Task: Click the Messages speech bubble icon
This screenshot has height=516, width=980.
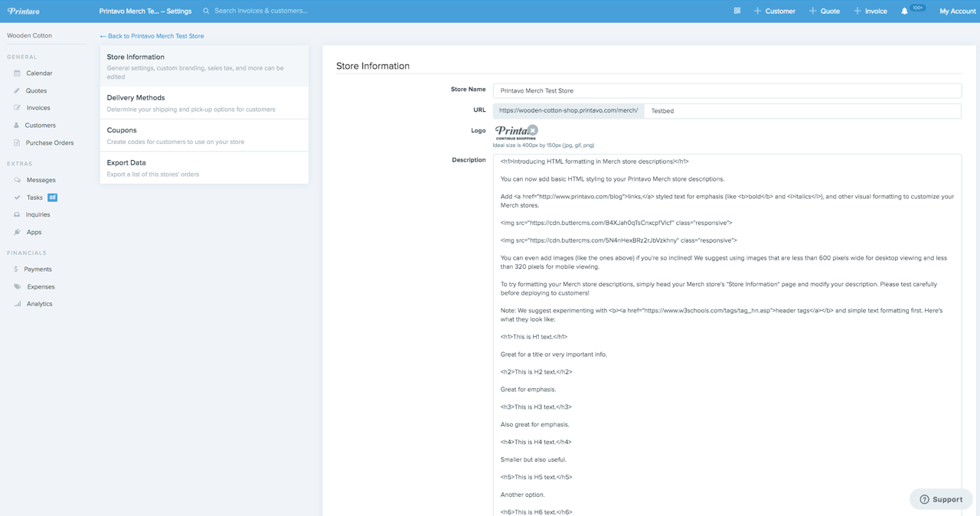Action: pyautogui.click(x=17, y=180)
